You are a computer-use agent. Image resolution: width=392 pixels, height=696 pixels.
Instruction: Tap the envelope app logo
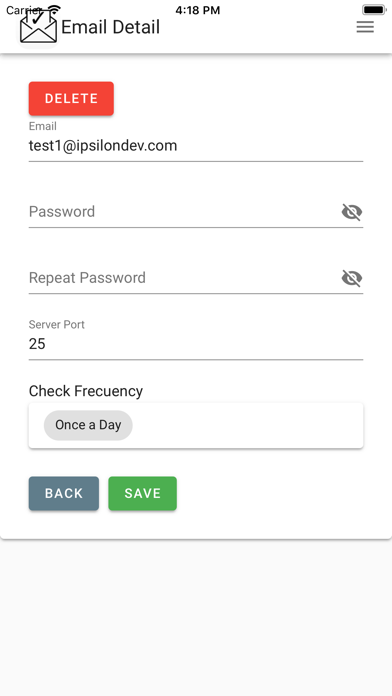pyautogui.click(x=39, y=28)
